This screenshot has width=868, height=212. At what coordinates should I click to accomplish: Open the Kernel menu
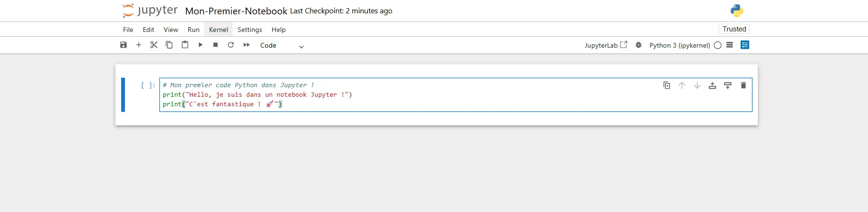point(218,30)
